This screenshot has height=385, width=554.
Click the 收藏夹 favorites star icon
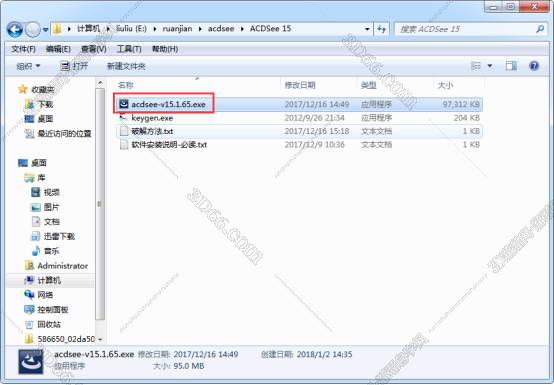click(x=23, y=89)
